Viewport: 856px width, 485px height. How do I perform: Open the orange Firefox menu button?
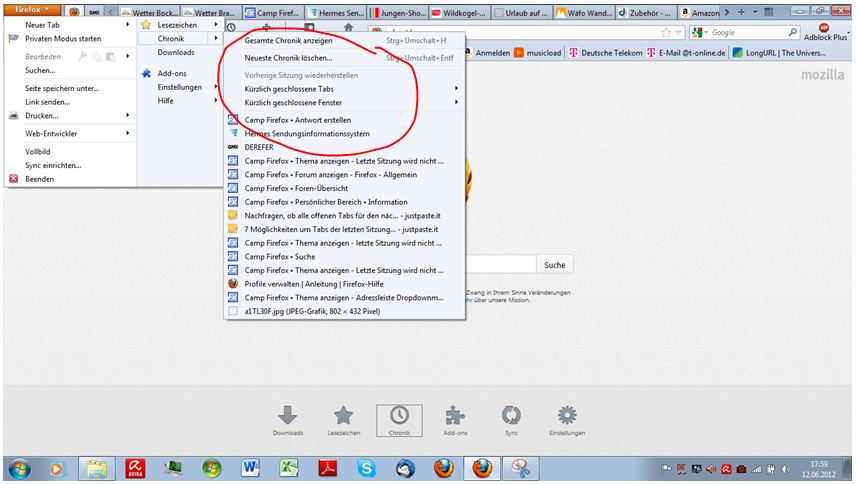click(32, 10)
